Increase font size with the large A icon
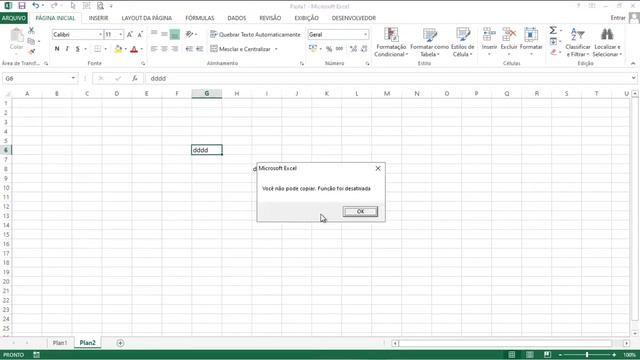The height and width of the screenshot is (360, 640). [129, 35]
